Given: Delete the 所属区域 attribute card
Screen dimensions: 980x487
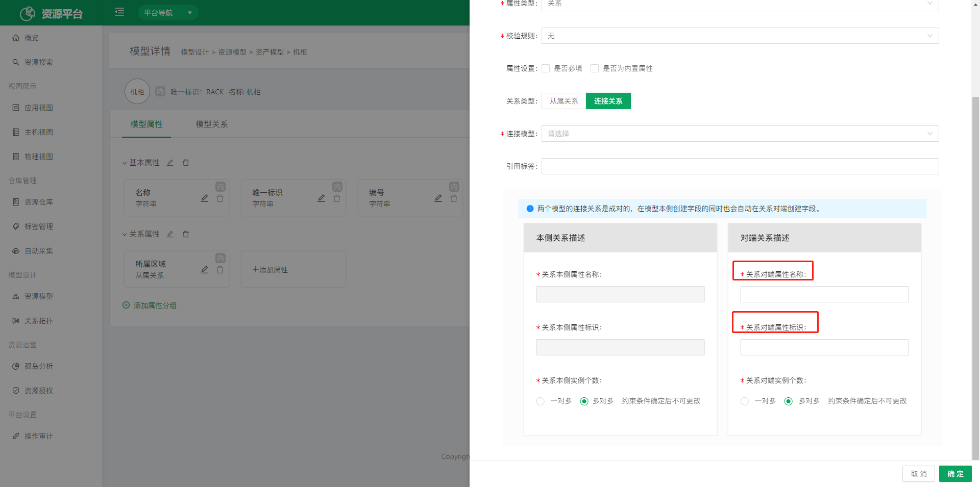Looking at the screenshot, I should (220, 270).
